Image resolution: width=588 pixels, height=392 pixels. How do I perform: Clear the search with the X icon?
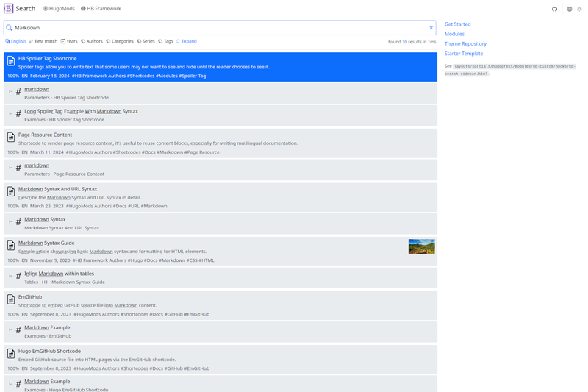click(x=431, y=28)
